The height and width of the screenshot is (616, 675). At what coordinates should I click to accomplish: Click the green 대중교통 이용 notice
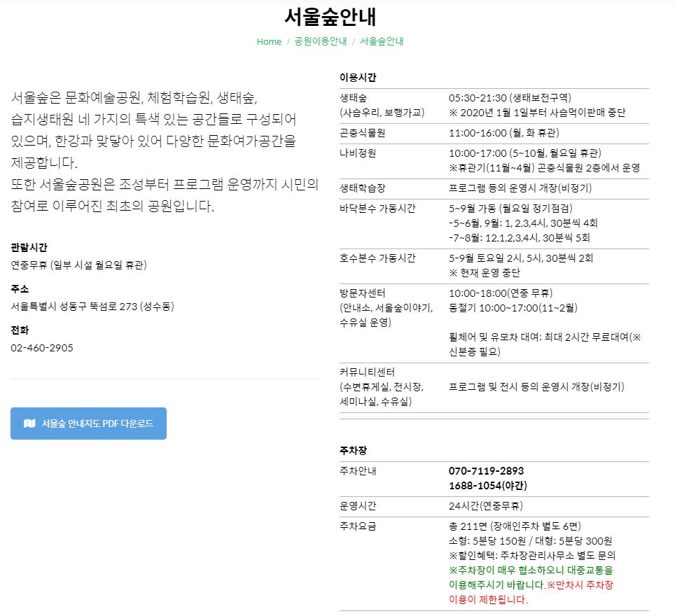click(531, 570)
